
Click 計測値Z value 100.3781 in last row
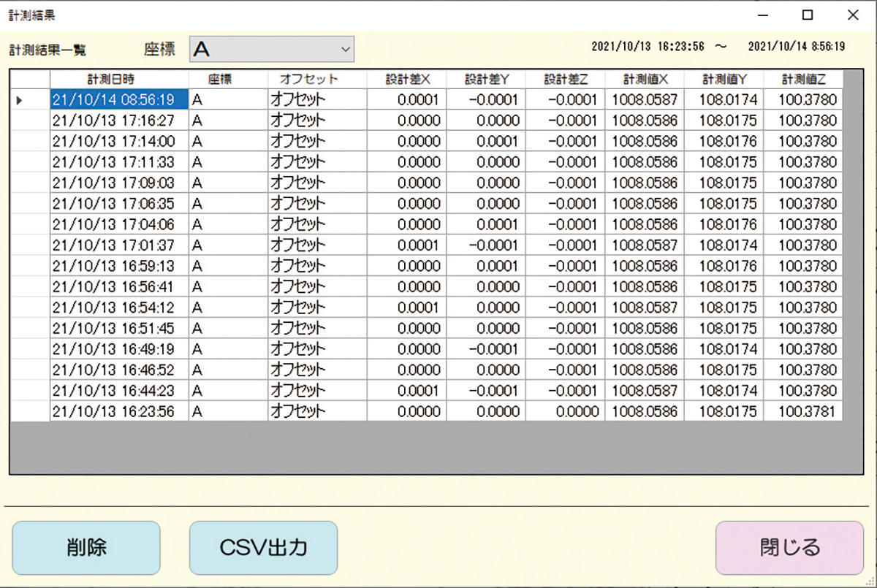[803, 411]
